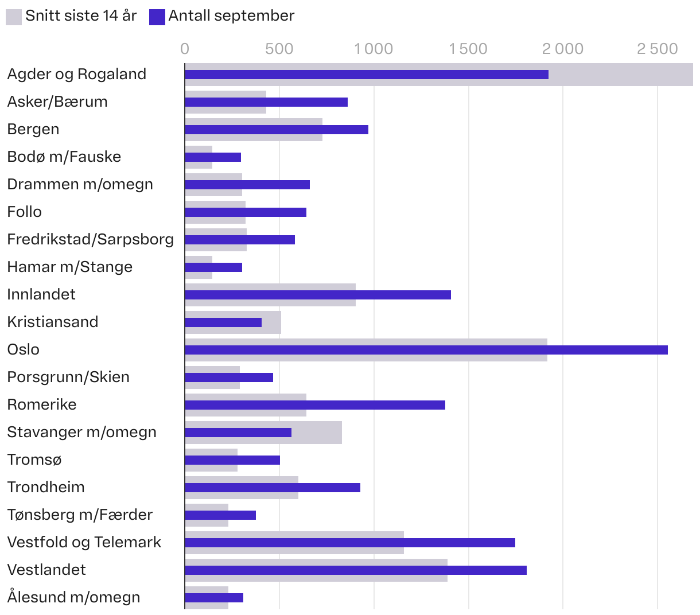The width and height of the screenshot is (700, 615).
Task: Click the 'Ålesund m/omegn' category label
Action: [x=73, y=597]
